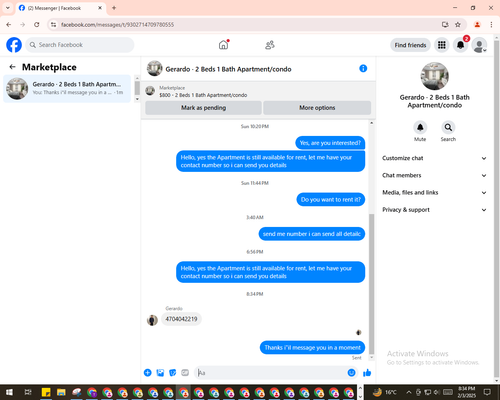The width and height of the screenshot is (500, 400).
Task: Open File Explorer from taskbar
Action: [x=61, y=392]
